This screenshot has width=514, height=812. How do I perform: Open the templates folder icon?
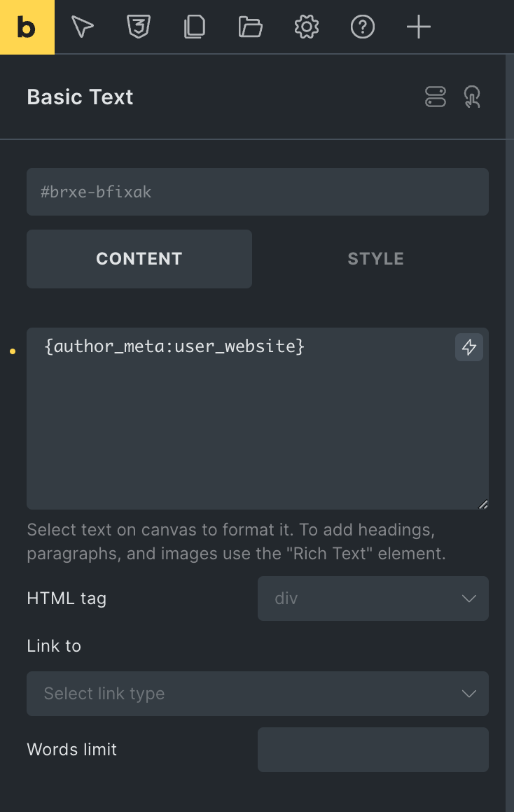(x=250, y=27)
